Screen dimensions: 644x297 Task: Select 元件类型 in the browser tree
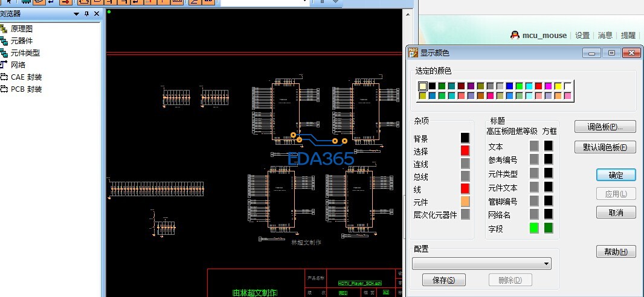25,53
